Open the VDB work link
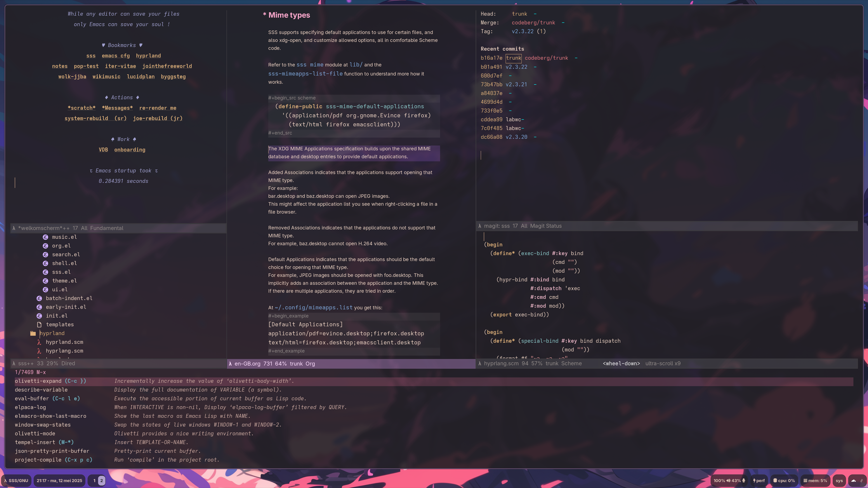 pyautogui.click(x=104, y=150)
